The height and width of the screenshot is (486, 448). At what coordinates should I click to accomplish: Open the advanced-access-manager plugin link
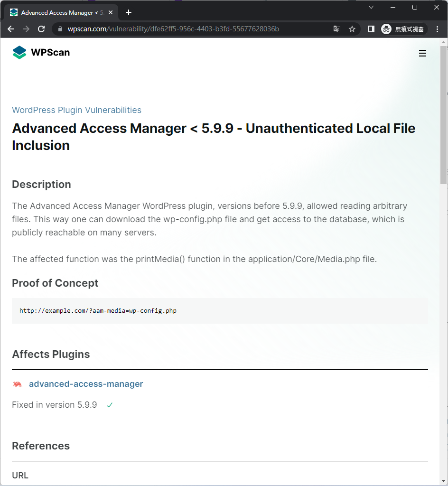pyautogui.click(x=86, y=384)
